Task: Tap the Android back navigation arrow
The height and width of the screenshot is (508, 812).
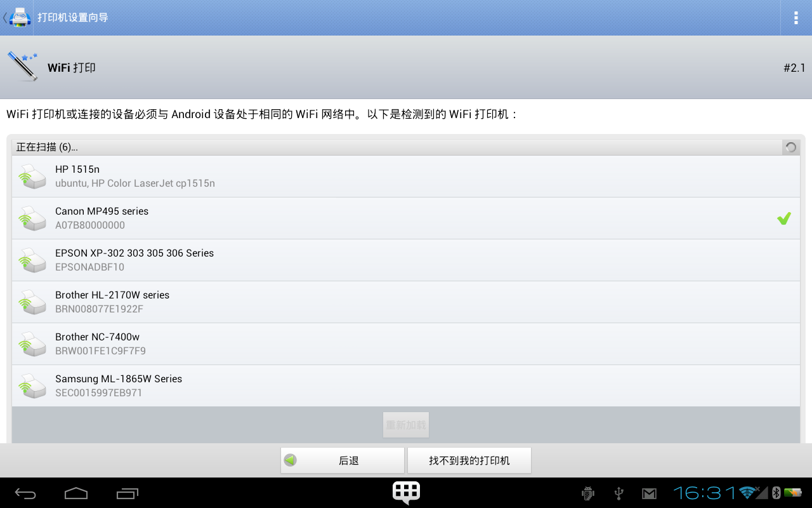Action: point(26,493)
